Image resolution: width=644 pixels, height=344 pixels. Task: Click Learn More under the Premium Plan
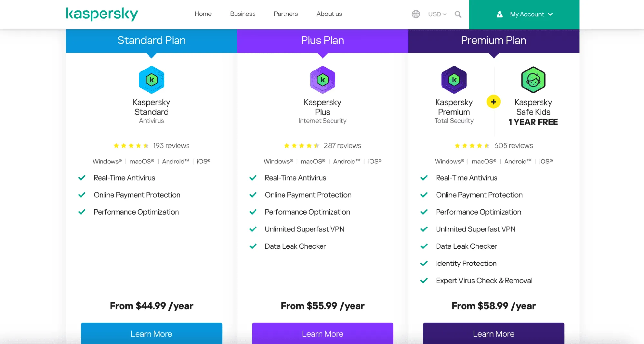(493, 334)
